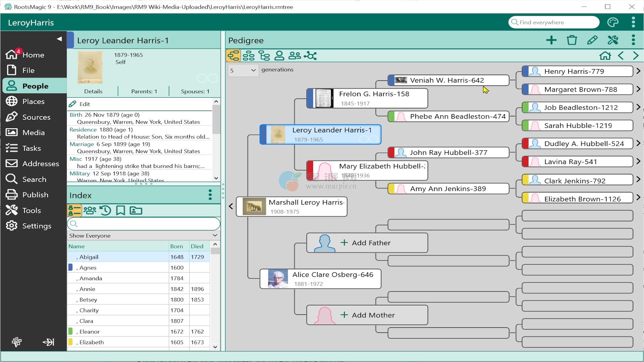
Task: Click the pencil edit person icon
Action: [x=592, y=40]
